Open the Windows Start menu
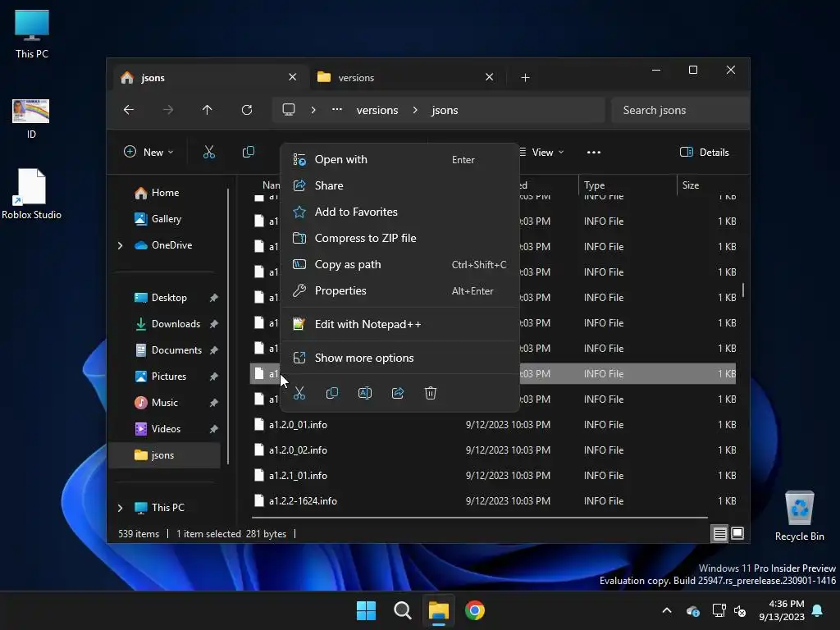The height and width of the screenshot is (630, 840). [367, 610]
